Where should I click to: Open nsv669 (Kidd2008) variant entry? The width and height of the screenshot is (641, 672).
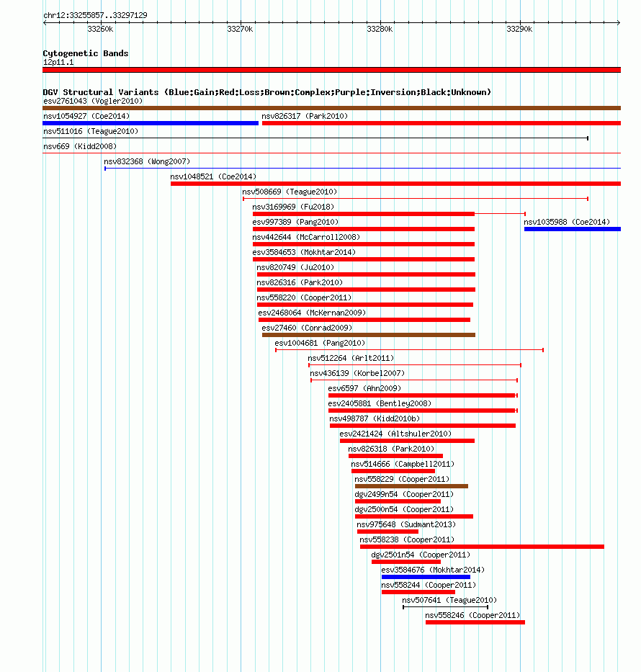pyautogui.click(x=80, y=146)
